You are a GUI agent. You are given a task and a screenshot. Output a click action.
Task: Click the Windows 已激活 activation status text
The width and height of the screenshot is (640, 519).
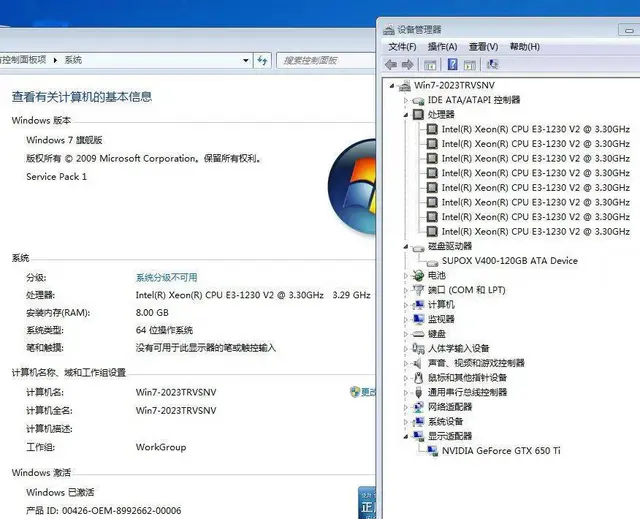pyautogui.click(x=60, y=492)
